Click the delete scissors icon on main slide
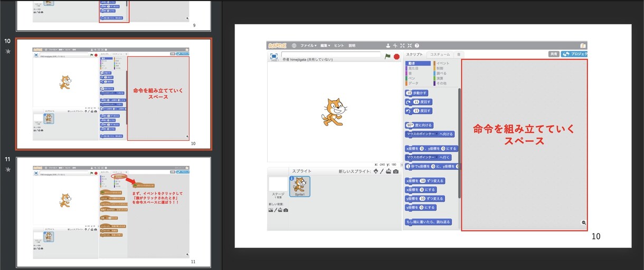Screen dimensions: 644x270 click(x=395, y=46)
